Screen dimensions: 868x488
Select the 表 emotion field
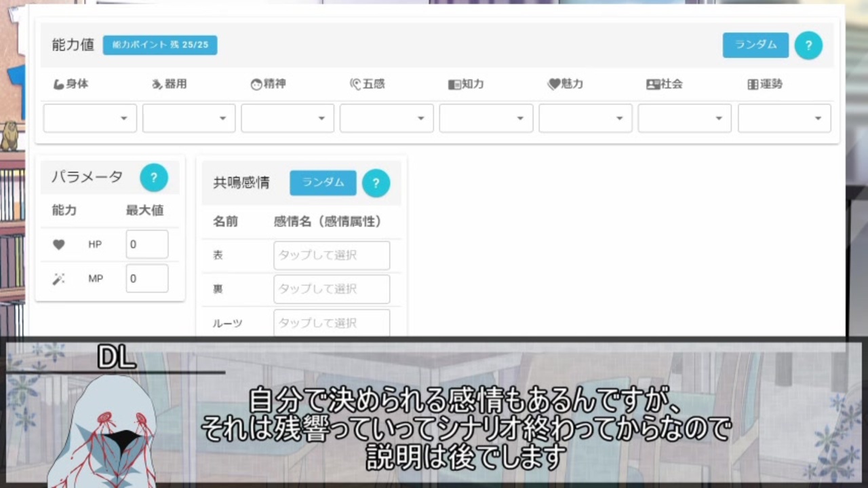332,255
